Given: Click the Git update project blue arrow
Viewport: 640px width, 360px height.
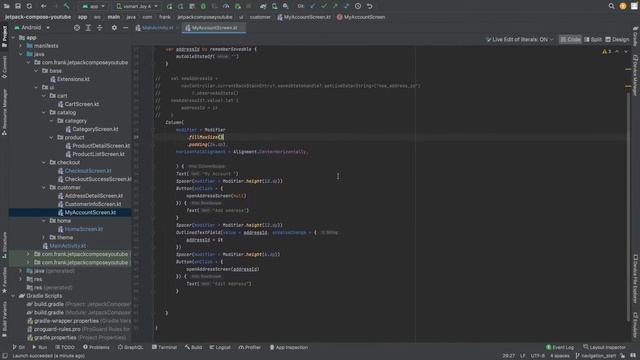Looking at the screenshot, I should tap(313, 6).
